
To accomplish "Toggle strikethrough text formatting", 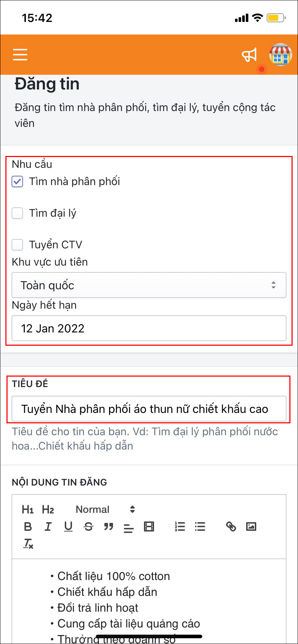I will [88, 527].
